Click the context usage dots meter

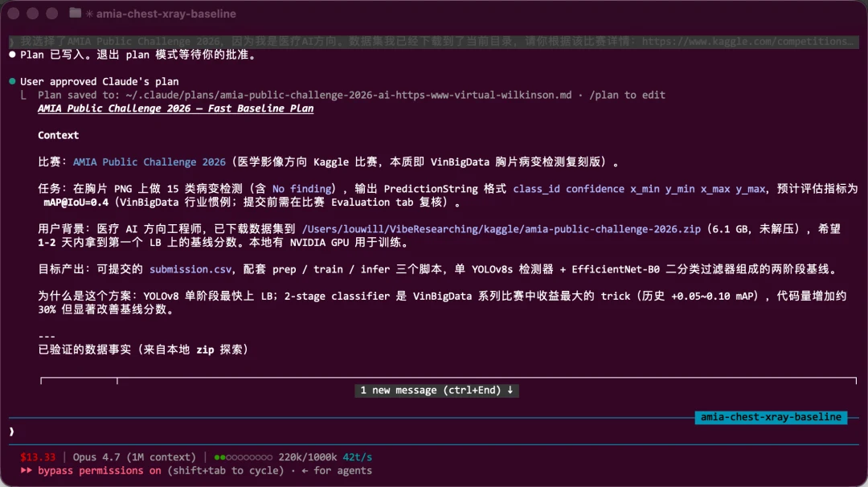(x=243, y=457)
